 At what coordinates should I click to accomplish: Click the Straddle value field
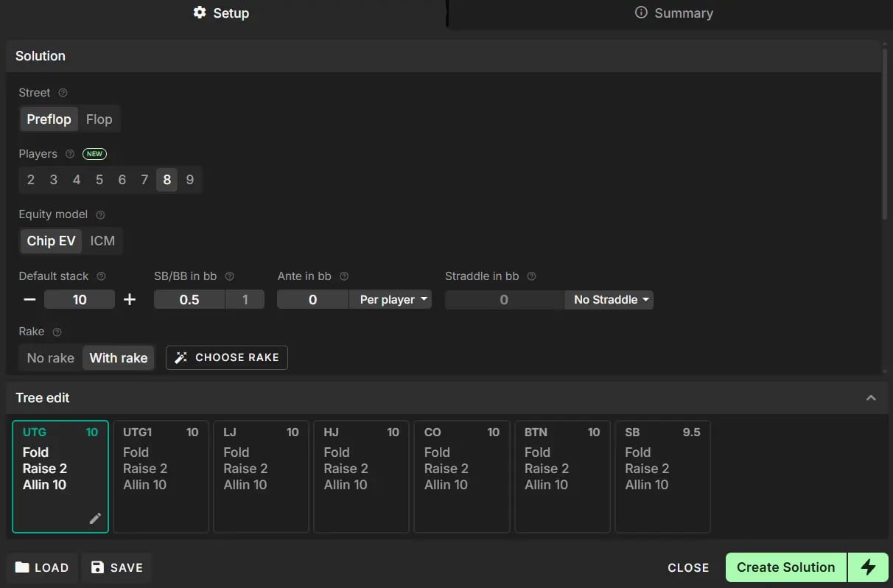point(504,299)
